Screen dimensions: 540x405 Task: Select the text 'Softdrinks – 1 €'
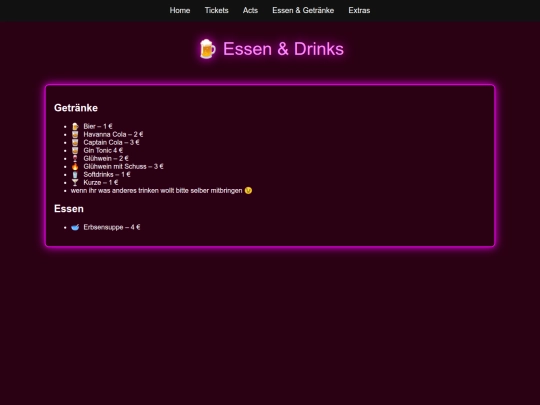(107, 175)
